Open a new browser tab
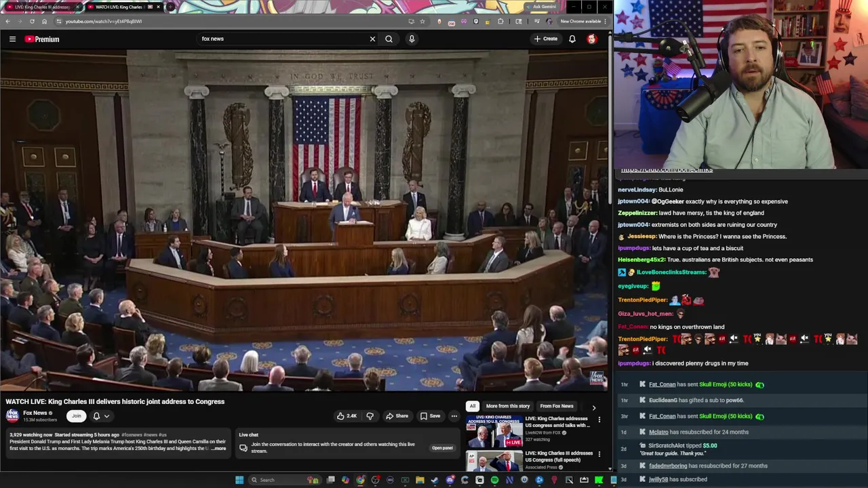 [170, 7]
